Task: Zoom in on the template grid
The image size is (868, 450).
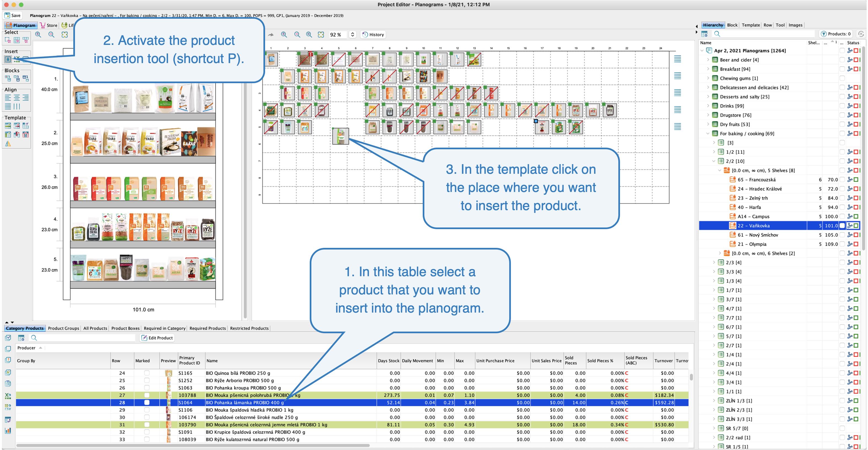Action: click(x=284, y=34)
